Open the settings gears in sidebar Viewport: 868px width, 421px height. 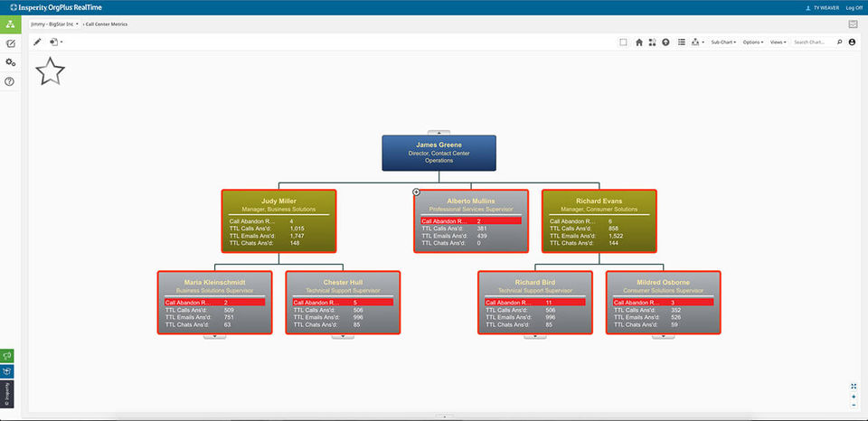10,62
